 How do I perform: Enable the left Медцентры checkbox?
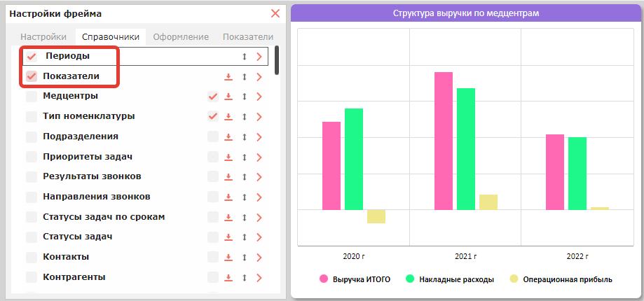(32, 97)
